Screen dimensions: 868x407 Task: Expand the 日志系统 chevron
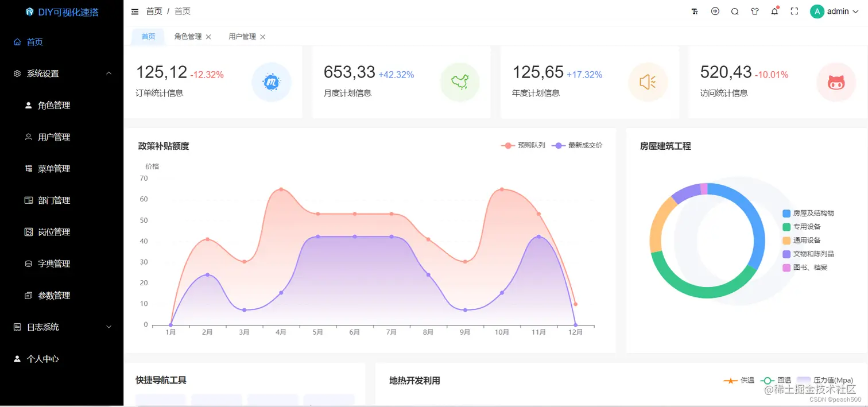(x=108, y=327)
